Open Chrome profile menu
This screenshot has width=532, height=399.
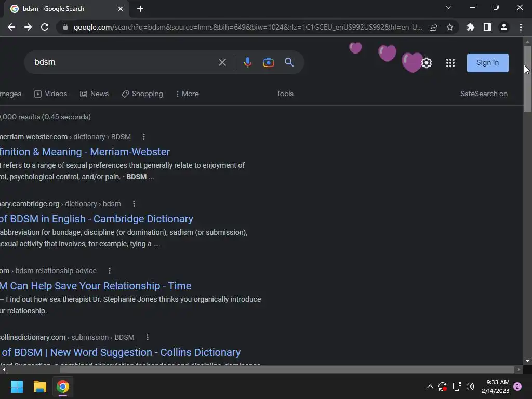pos(504,27)
